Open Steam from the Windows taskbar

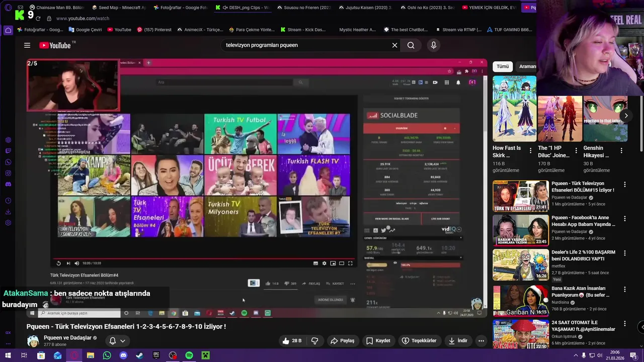[140, 355]
